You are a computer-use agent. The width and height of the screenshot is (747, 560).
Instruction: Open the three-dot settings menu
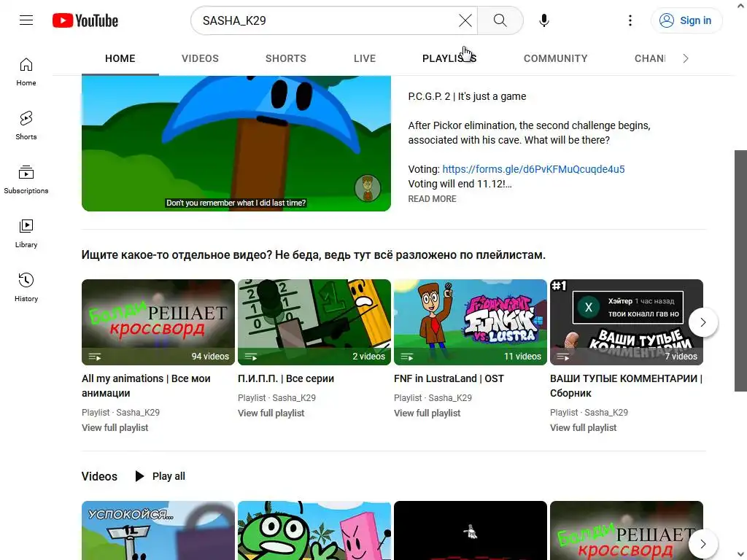click(x=630, y=20)
